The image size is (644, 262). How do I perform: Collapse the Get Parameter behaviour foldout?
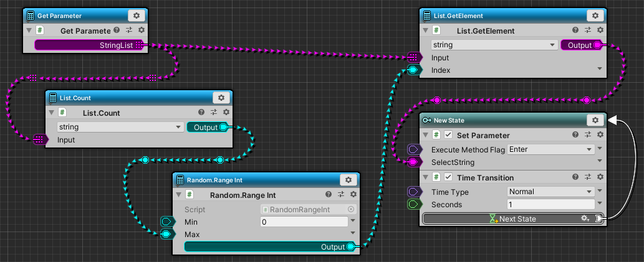[29, 30]
